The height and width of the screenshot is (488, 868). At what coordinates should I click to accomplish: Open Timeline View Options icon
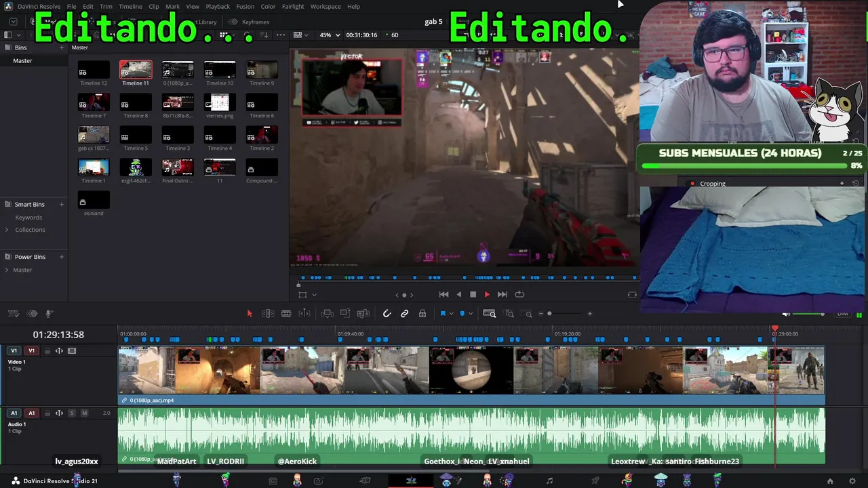[x=13, y=313]
